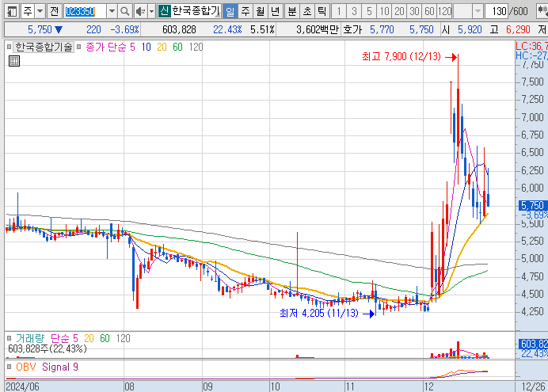
Task: Click the 5 moving average legend number
Action: (132, 47)
